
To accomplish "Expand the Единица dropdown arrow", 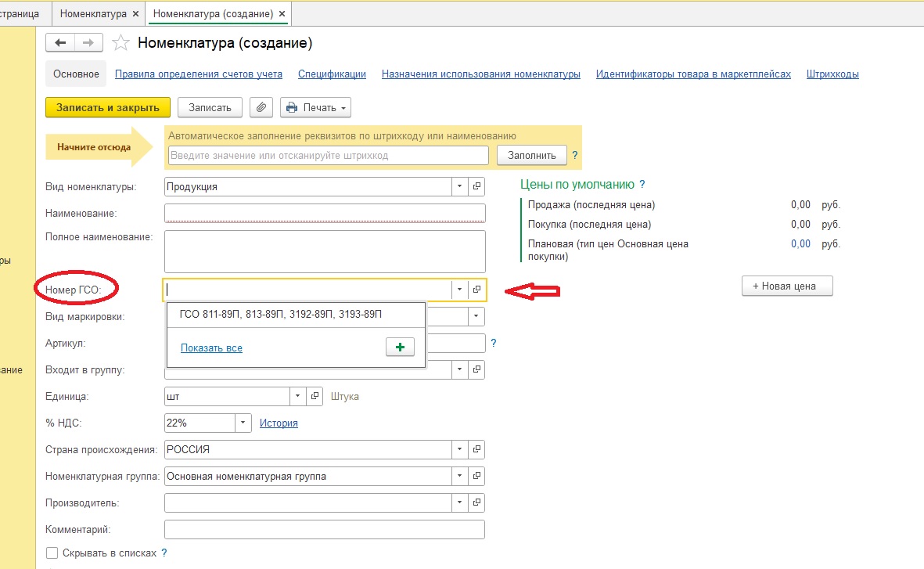I will (x=297, y=396).
